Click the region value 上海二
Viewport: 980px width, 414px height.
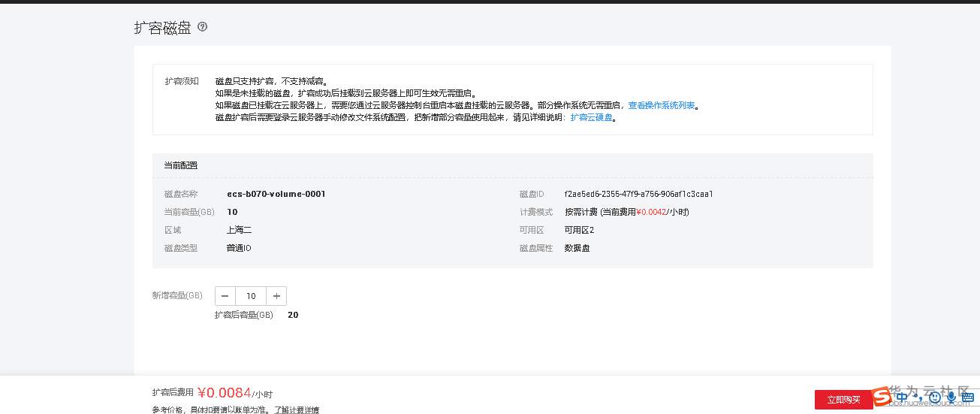click(239, 230)
